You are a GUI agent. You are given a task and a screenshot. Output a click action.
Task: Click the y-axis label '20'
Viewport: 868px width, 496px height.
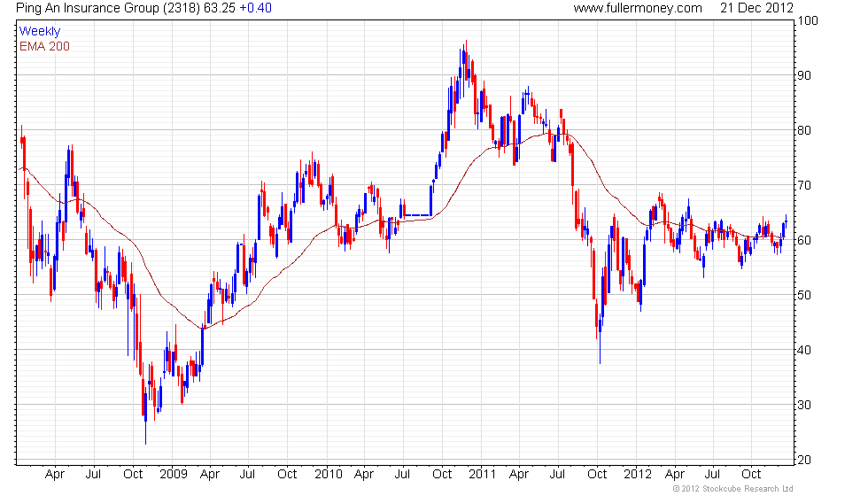(x=805, y=460)
